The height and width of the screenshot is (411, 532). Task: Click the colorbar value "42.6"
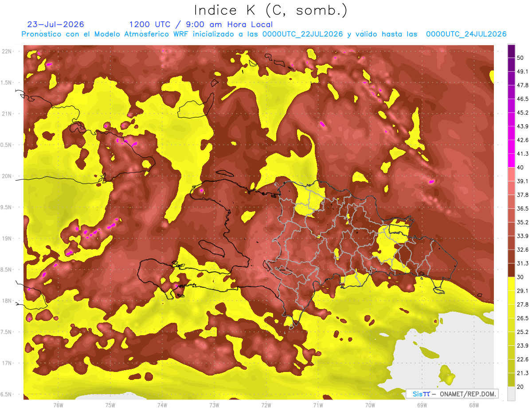click(523, 140)
